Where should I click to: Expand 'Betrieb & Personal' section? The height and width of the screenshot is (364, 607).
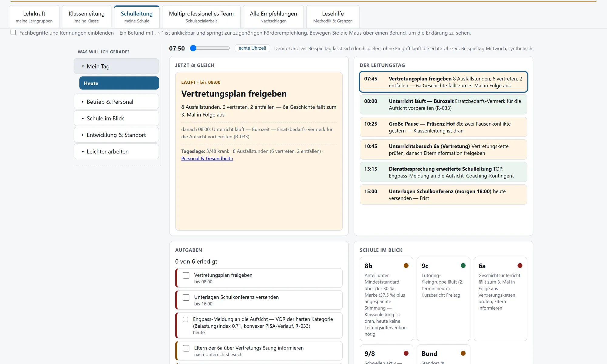point(116,102)
